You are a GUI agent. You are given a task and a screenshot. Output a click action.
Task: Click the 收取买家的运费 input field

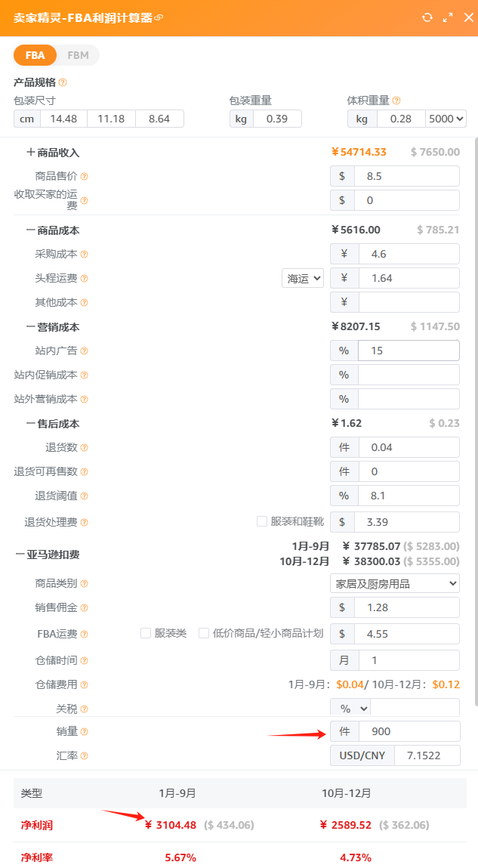[x=409, y=200]
